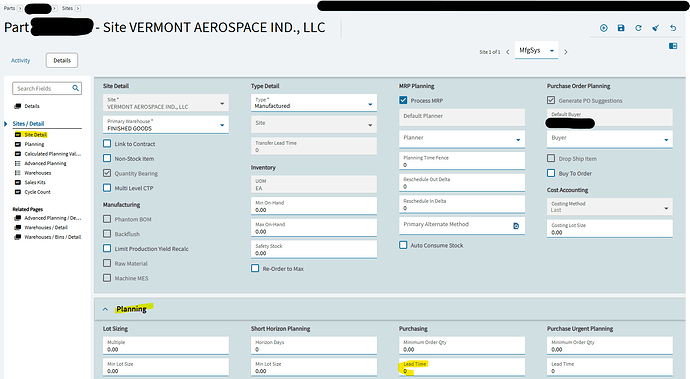Toggle Buy To Order checkbox
The height and width of the screenshot is (379, 690).
point(551,173)
